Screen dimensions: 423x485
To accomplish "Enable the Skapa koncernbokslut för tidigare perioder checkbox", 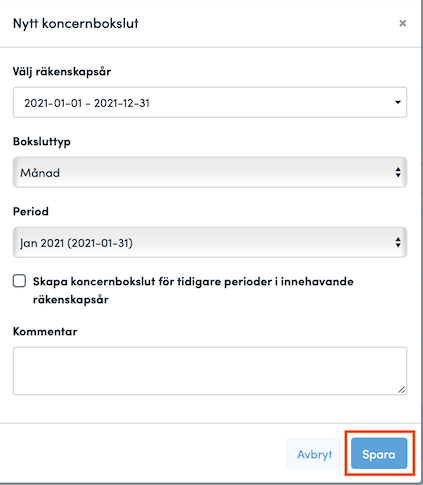I will 19,281.
